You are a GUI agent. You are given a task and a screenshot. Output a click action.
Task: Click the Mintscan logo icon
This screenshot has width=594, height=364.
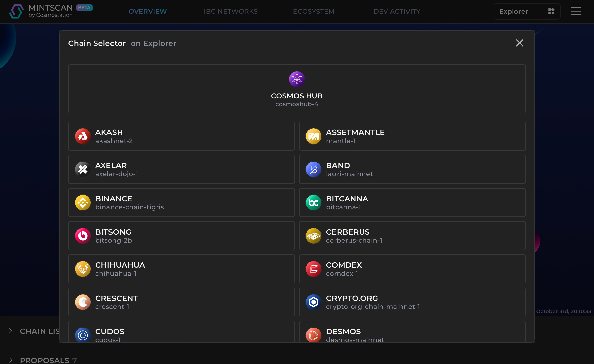tap(16, 11)
